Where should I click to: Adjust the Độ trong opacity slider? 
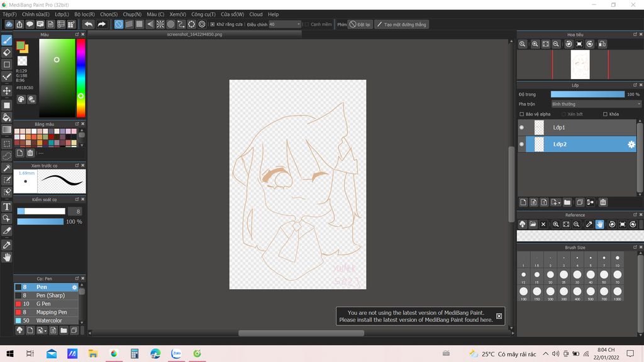point(588,94)
